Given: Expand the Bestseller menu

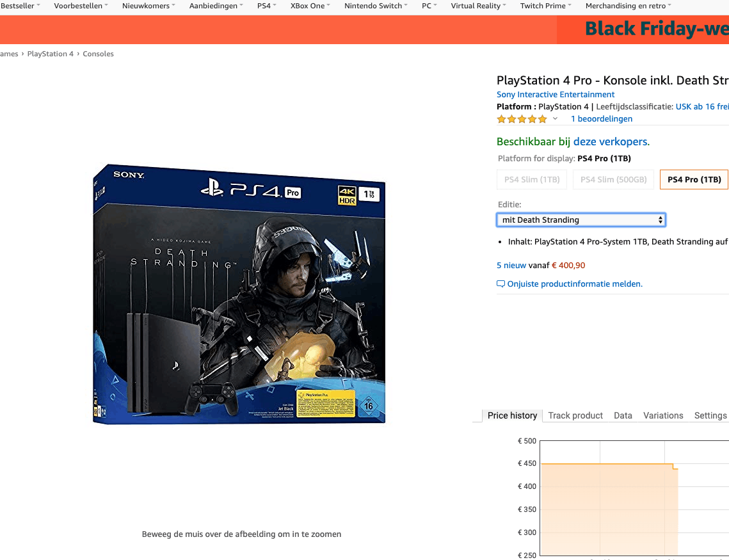Looking at the screenshot, I should [x=20, y=6].
